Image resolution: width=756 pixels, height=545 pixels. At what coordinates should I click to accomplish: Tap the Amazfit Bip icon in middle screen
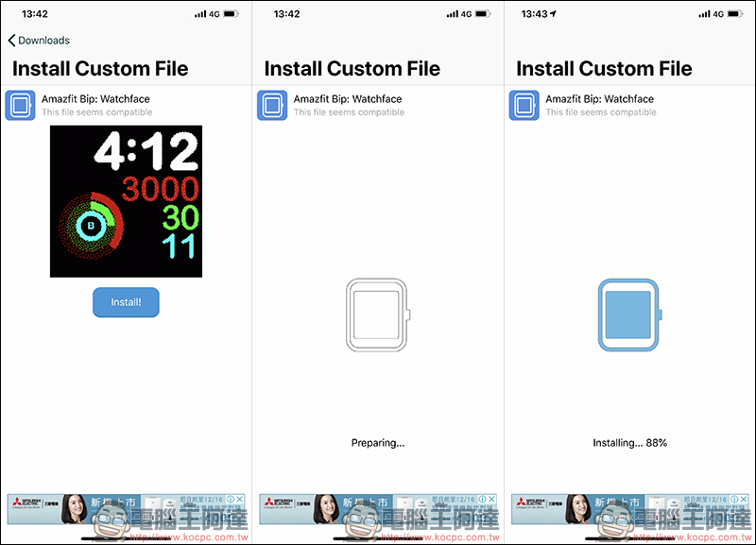pyautogui.click(x=272, y=105)
